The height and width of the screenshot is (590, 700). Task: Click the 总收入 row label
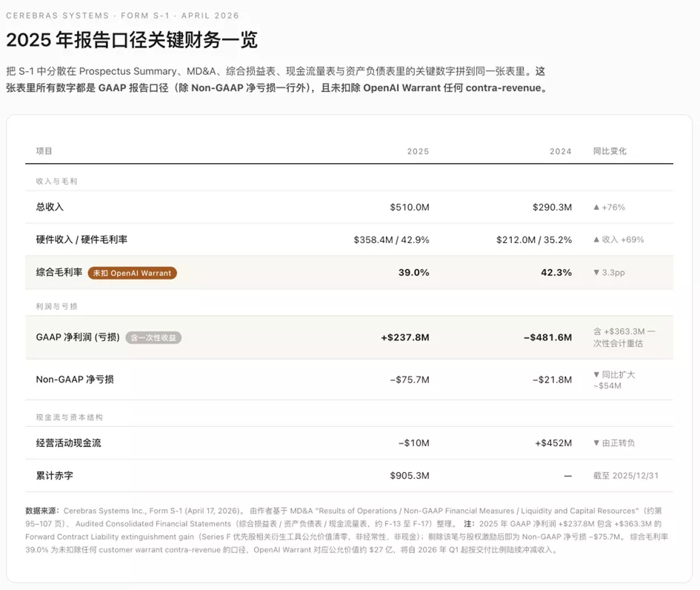pos(50,207)
